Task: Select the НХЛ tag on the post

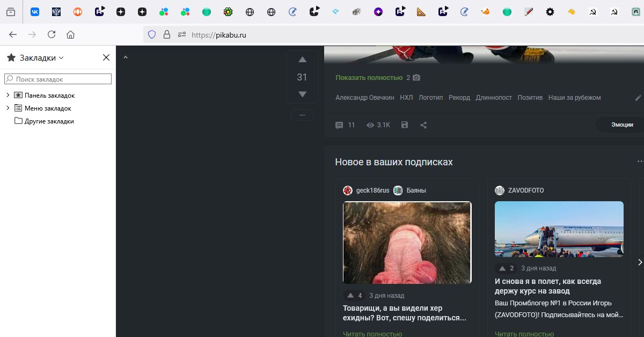Action: coord(406,98)
